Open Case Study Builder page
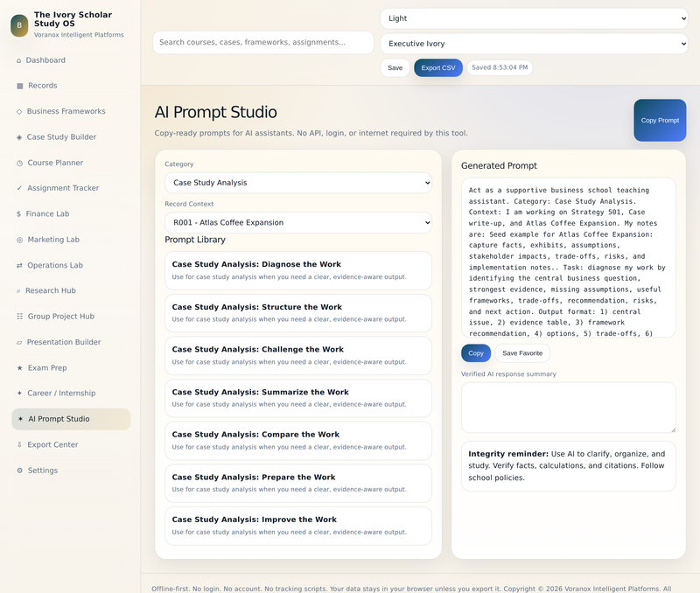 (x=71, y=137)
